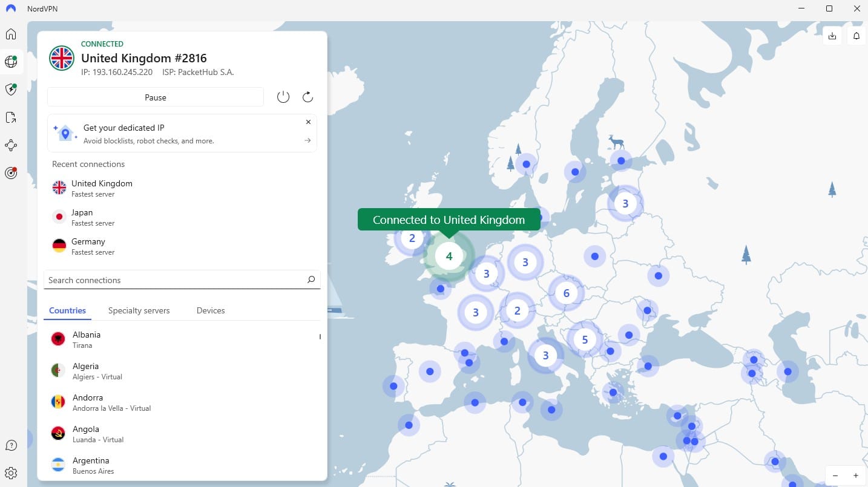Click the search magnifier icon
868x487 pixels.
tap(311, 279)
